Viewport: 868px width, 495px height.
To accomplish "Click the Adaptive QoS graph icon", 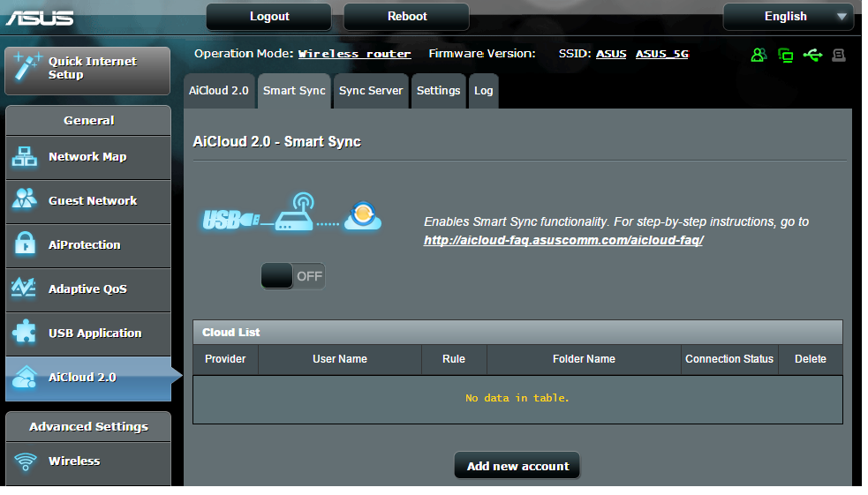I will click(x=24, y=288).
